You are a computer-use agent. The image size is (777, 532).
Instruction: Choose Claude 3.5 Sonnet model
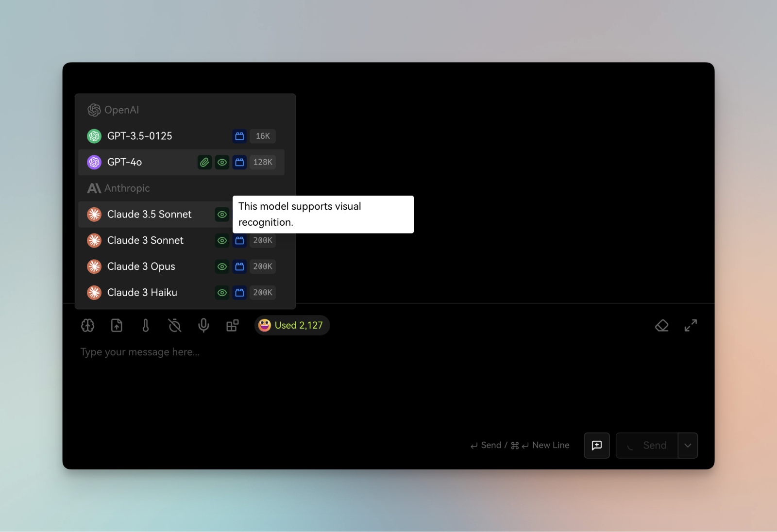(x=181, y=215)
